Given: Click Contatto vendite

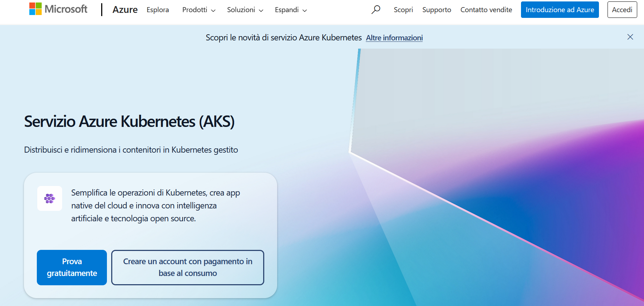Looking at the screenshot, I should coord(486,10).
